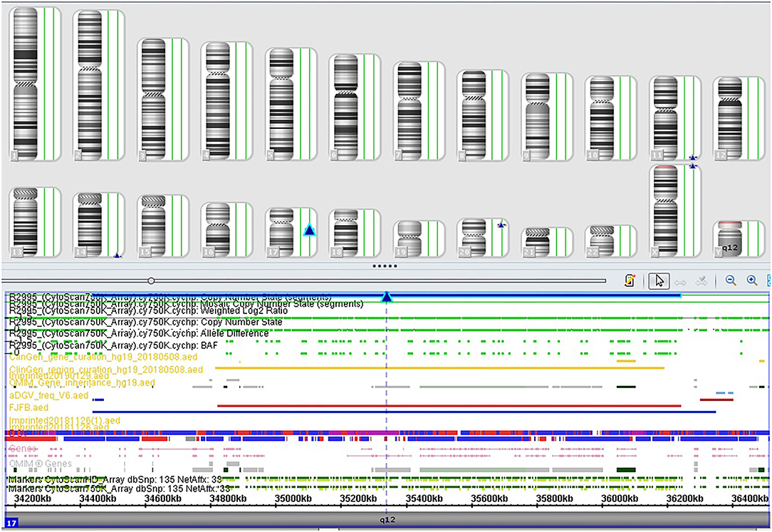The height and width of the screenshot is (532, 772).
Task: Click the BAF track label
Action: pos(113,345)
